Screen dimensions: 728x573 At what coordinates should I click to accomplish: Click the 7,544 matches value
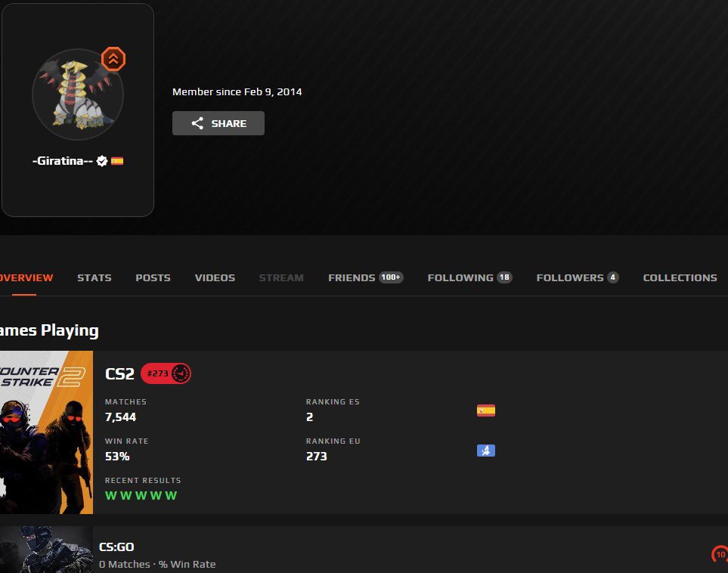(121, 417)
